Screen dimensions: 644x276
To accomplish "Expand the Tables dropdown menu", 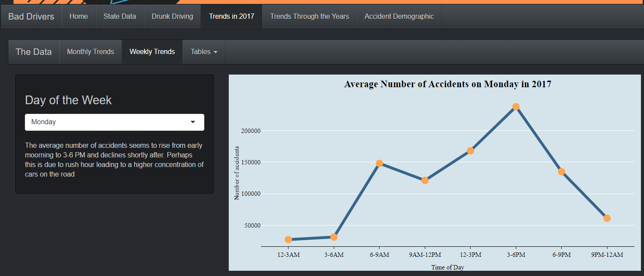I will click(204, 52).
